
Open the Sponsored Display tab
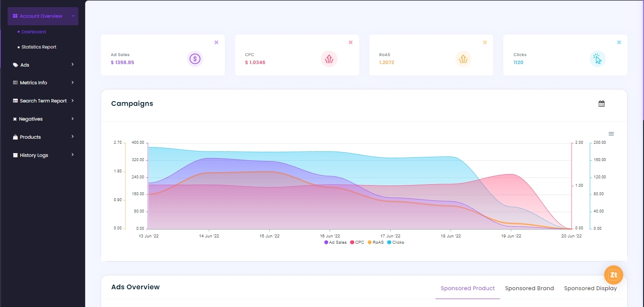(x=590, y=288)
